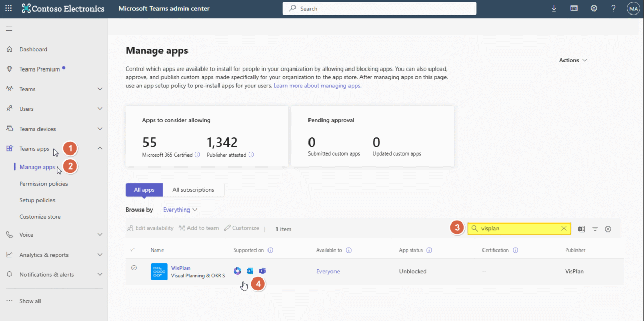Collapse the navigation sidebar with the hamburger toggle
Viewport: 644px width, 321px height.
tap(9, 29)
